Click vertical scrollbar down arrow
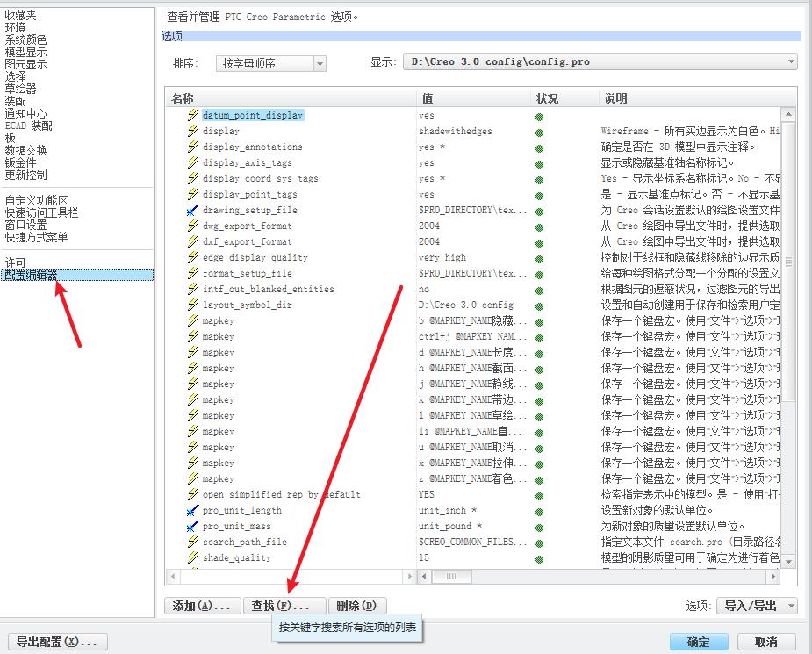The image size is (812, 654). (788, 561)
